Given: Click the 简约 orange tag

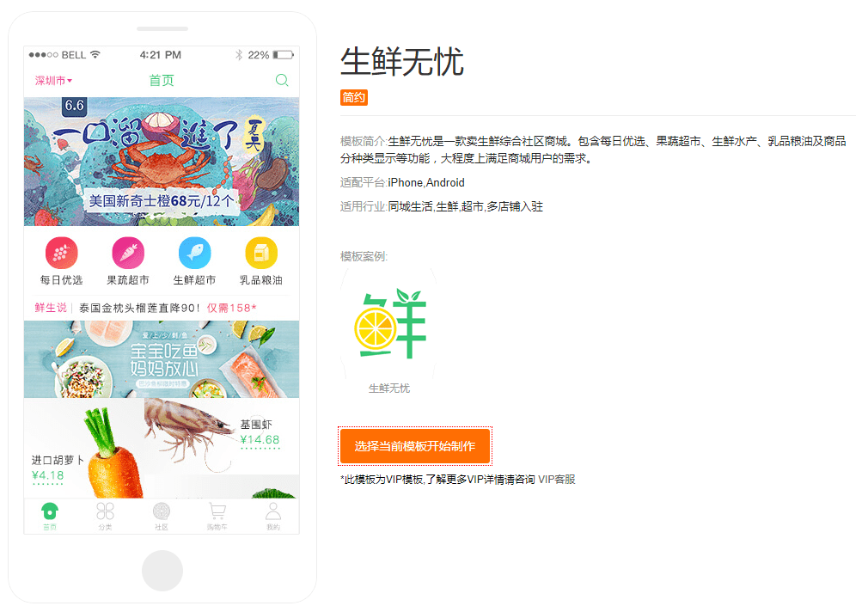Looking at the screenshot, I should point(354,97).
